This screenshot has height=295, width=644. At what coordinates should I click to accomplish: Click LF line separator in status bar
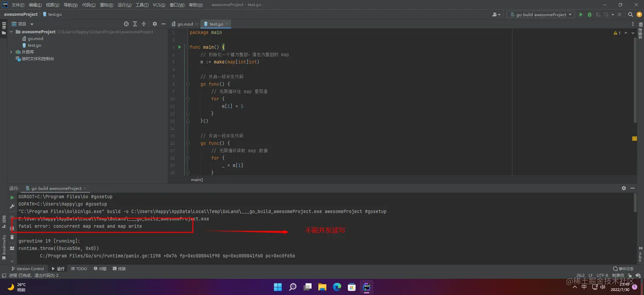point(591,275)
